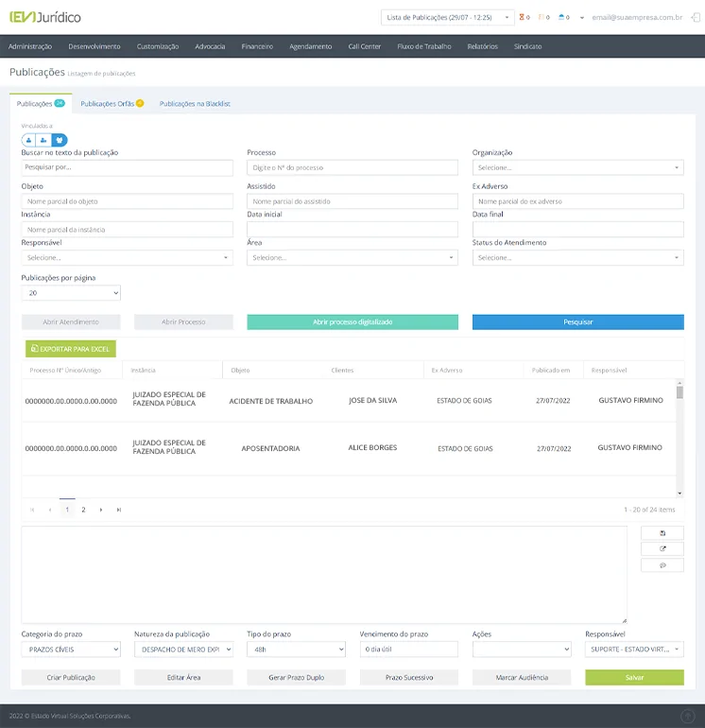The height and width of the screenshot is (728, 705).
Task: Open the Publicações por página selector
Action: tap(71, 293)
